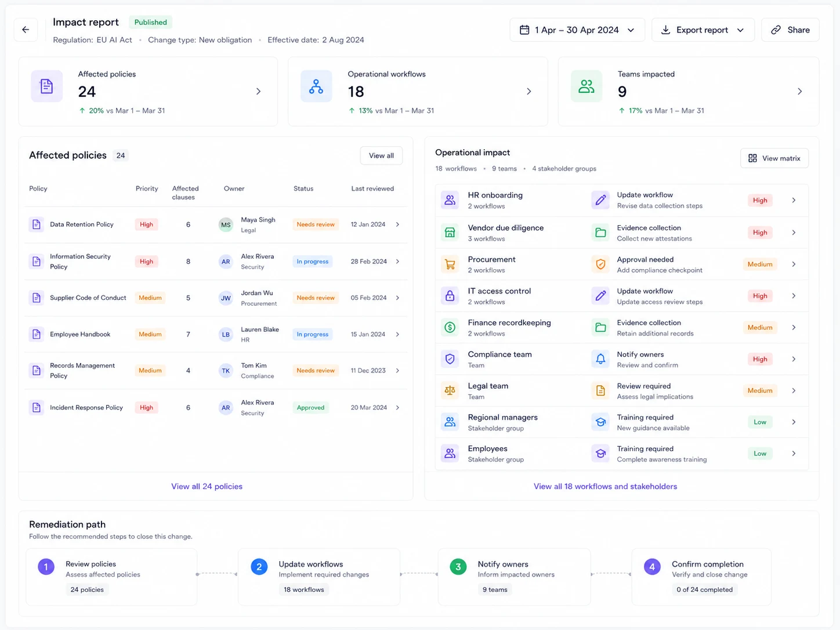840x630 pixels.
Task: Open View all 18 workflows and stakeholders link
Action: tap(605, 486)
